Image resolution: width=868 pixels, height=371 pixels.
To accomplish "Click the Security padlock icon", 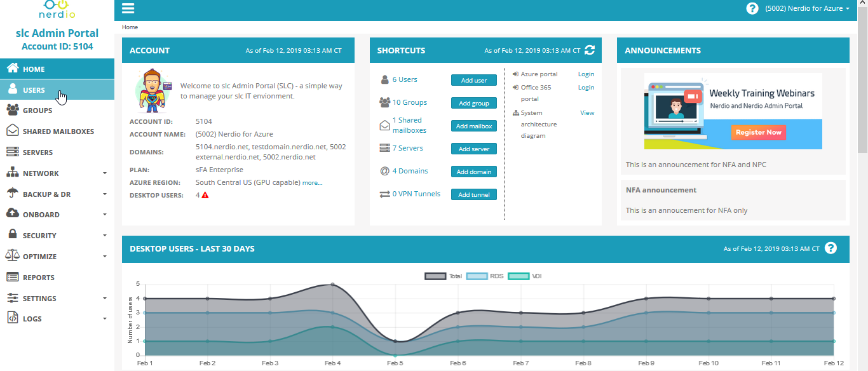I will (x=12, y=234).
